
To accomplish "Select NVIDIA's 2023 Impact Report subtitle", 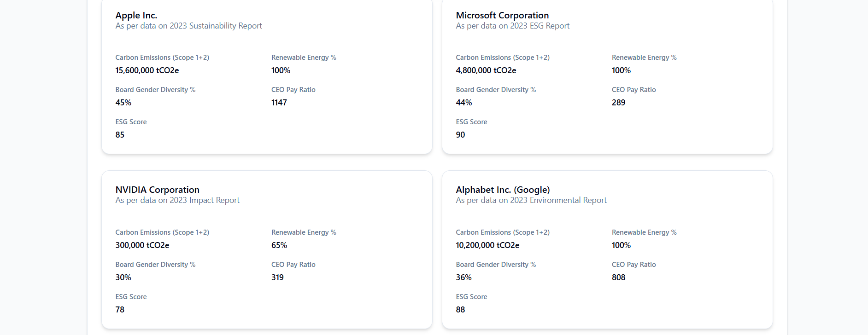I will tap(177, 200).
